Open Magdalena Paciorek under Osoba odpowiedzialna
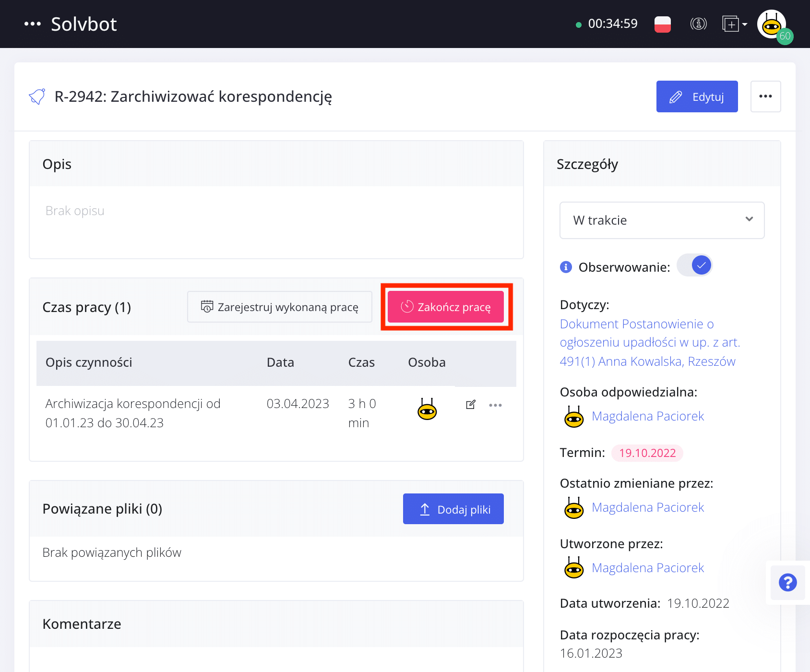Screen dimensions: 810x672 647,416
